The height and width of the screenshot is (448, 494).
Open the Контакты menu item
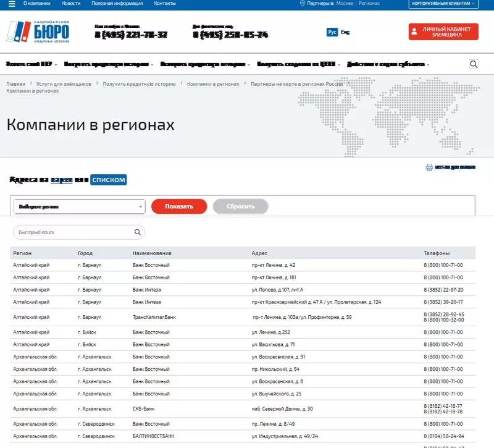click(165, 4)
